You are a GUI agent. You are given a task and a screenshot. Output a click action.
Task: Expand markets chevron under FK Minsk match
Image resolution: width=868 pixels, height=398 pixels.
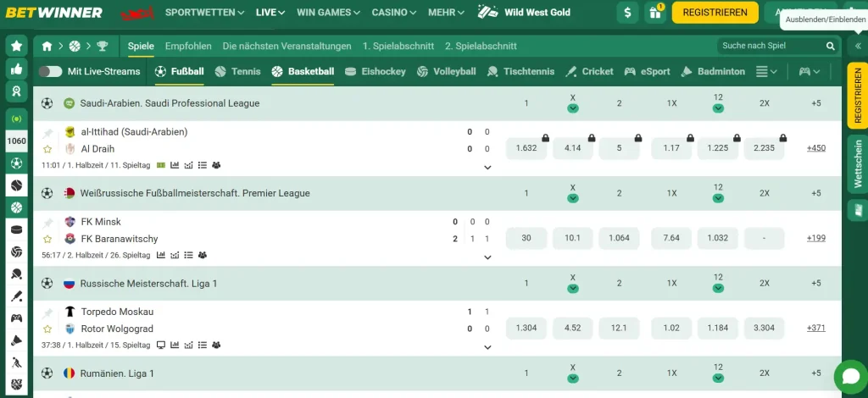[487, 257]
